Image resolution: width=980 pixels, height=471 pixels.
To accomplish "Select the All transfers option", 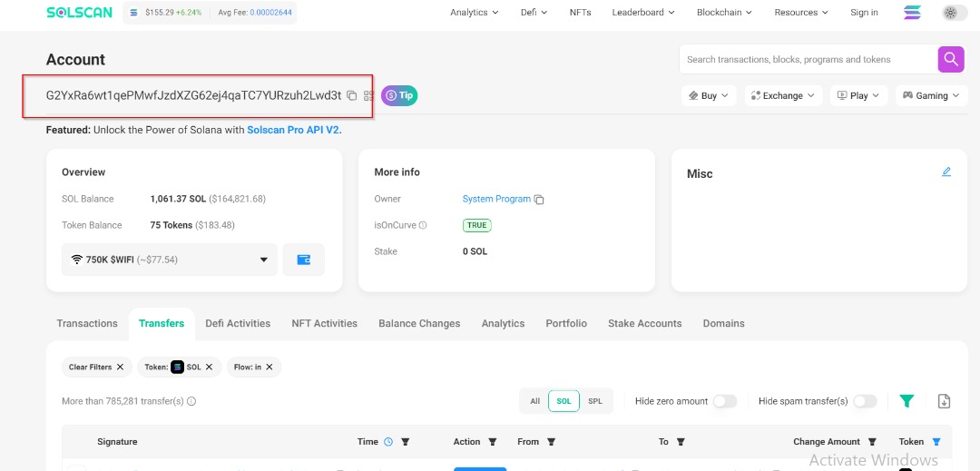I will [535, 401].
